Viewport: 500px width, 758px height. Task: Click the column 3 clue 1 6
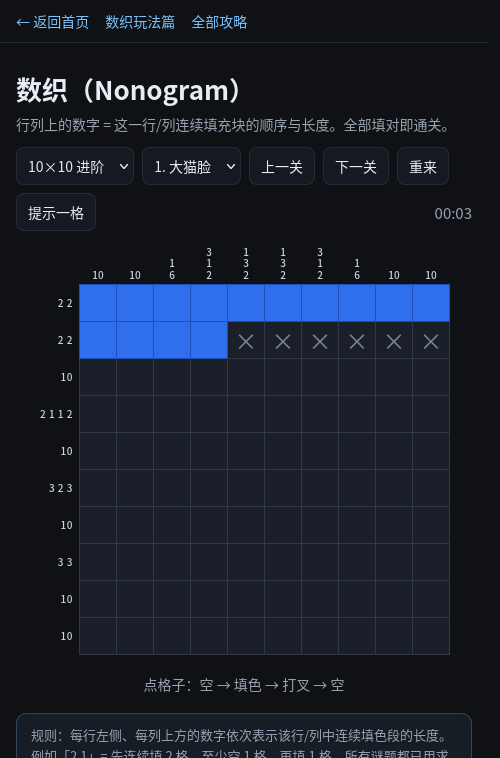point(172,269)
